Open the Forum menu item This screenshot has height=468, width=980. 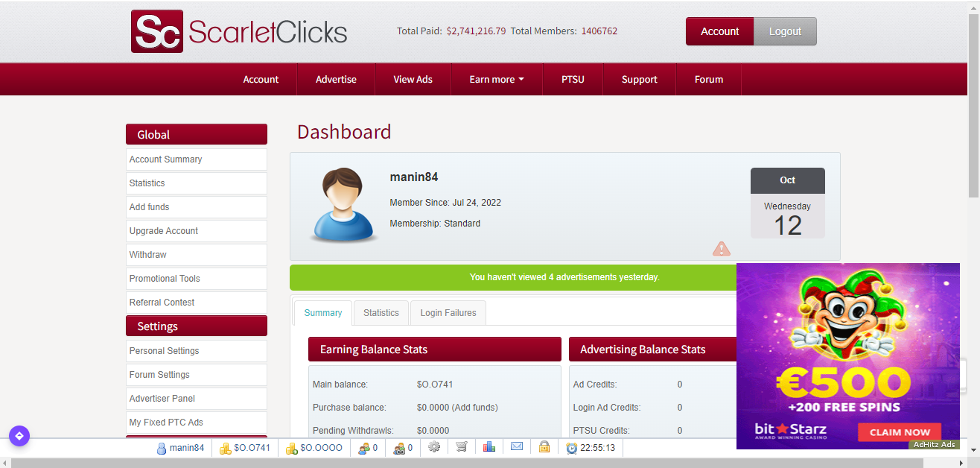click(x=709, y=80)
